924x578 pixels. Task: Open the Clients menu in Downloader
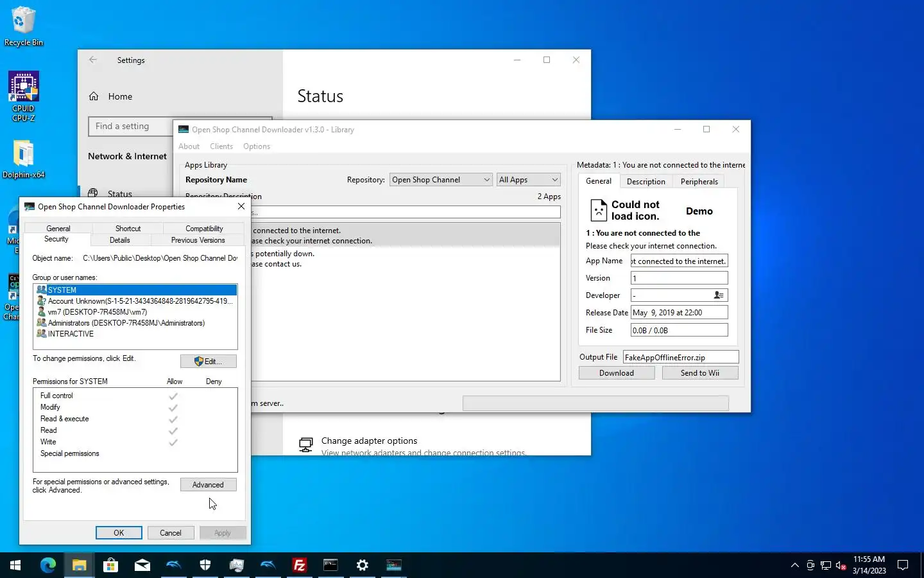point(221,146)
